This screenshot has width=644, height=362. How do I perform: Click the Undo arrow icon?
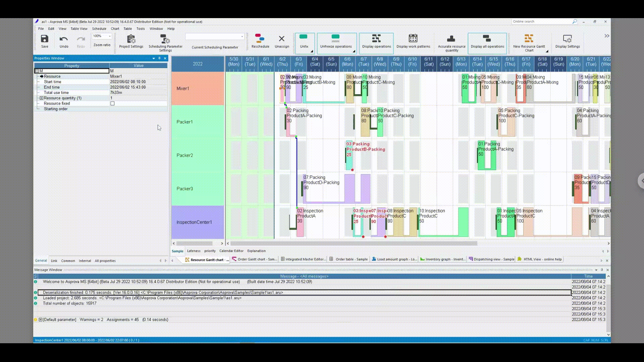click(x=64, y=39)
